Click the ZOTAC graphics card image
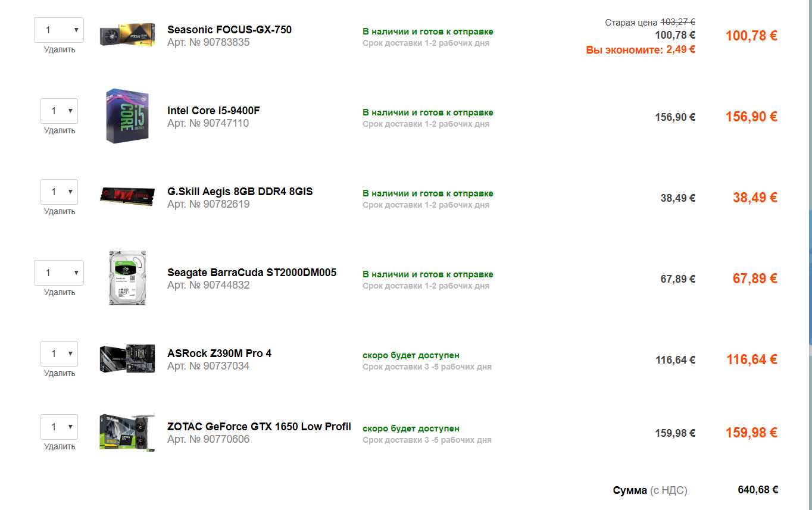The image size is (812, 510). click(127, 432)
